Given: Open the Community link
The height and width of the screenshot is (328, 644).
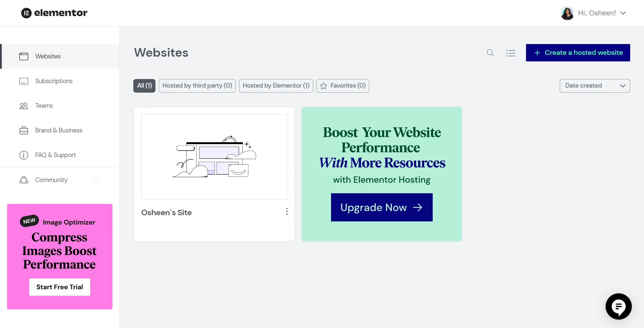Looking at the screenshot, I should pos(60,180).
